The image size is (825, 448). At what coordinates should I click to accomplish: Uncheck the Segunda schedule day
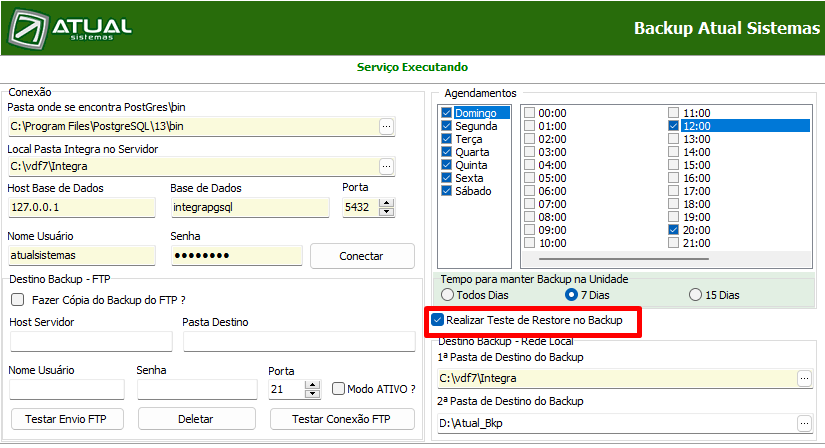point(447,126)
